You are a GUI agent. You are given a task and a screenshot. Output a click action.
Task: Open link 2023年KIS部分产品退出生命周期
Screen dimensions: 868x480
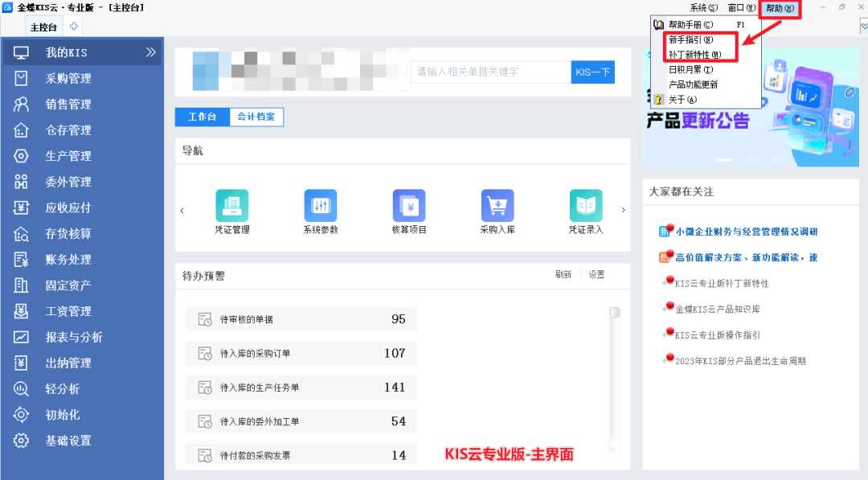point(740,361)
